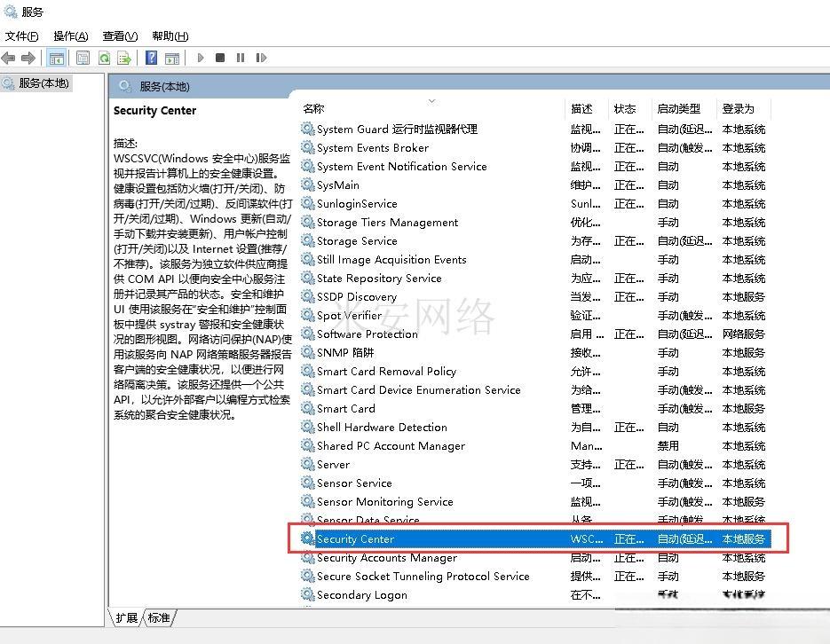This screenshot has width=830, height=644.
Task: Click the Back arrow toolbar icon
Action: 9,58
